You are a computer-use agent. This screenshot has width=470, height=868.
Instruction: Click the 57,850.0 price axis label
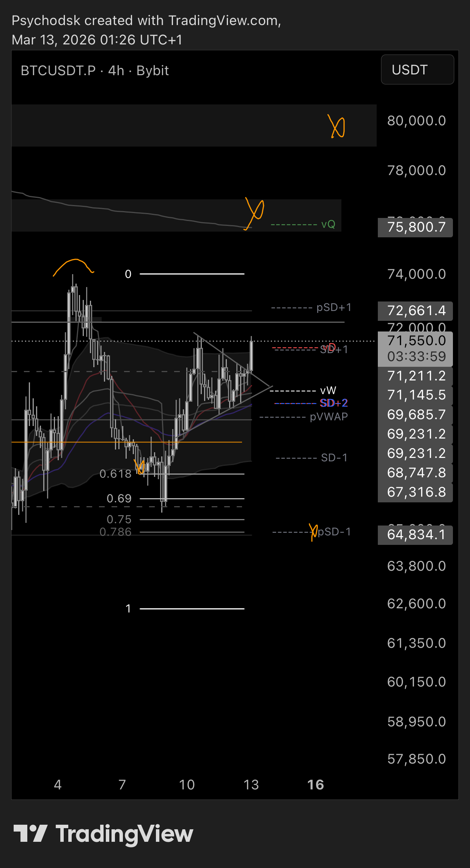[417, 759]
